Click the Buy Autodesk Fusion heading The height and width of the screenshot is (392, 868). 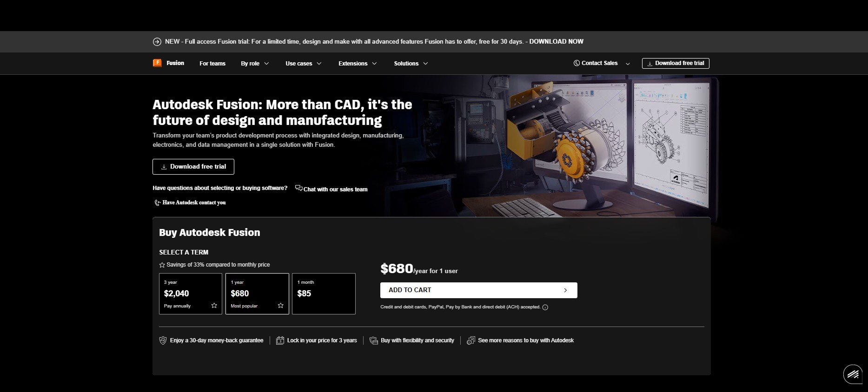tap(210, 233)
